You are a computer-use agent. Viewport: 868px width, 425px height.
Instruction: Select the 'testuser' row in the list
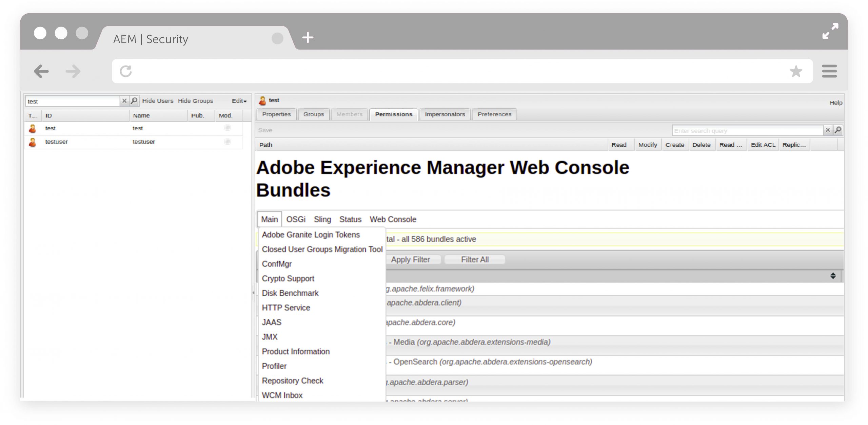pos(134,142)
